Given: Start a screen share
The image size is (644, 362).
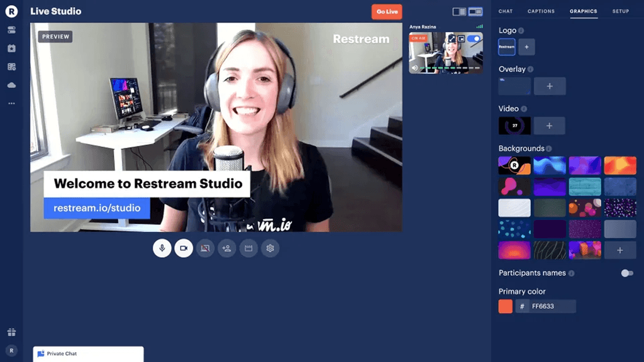Looking at the screenshot, I should (205, 248).
